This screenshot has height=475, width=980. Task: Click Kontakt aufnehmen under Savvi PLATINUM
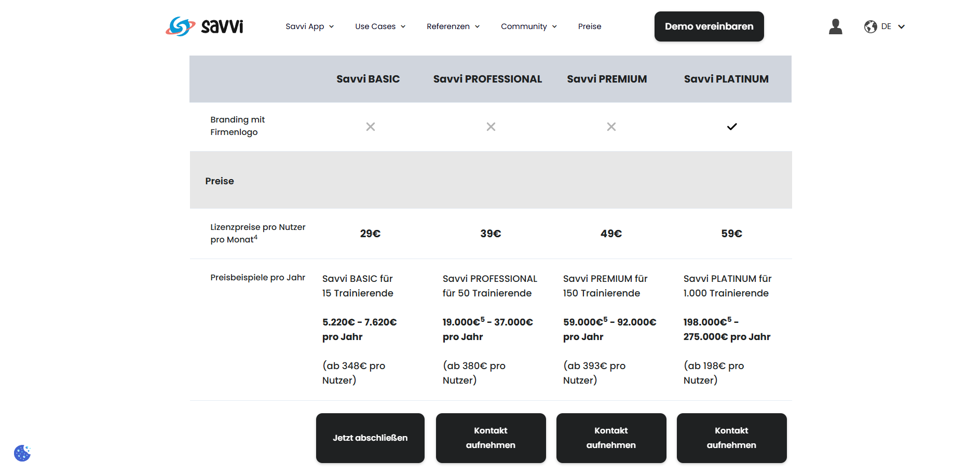pyautogui.click(x=731, y=438)
